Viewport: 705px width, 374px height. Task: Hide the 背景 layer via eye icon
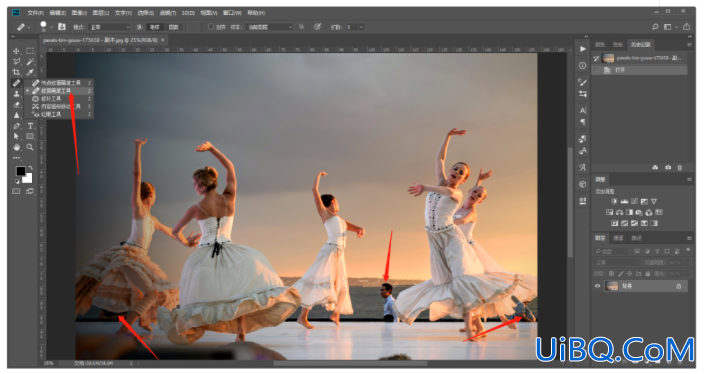598,286
